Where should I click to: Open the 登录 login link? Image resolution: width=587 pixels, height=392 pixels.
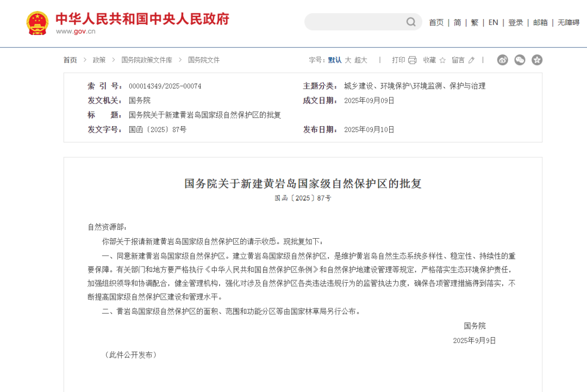pos(515,22)
